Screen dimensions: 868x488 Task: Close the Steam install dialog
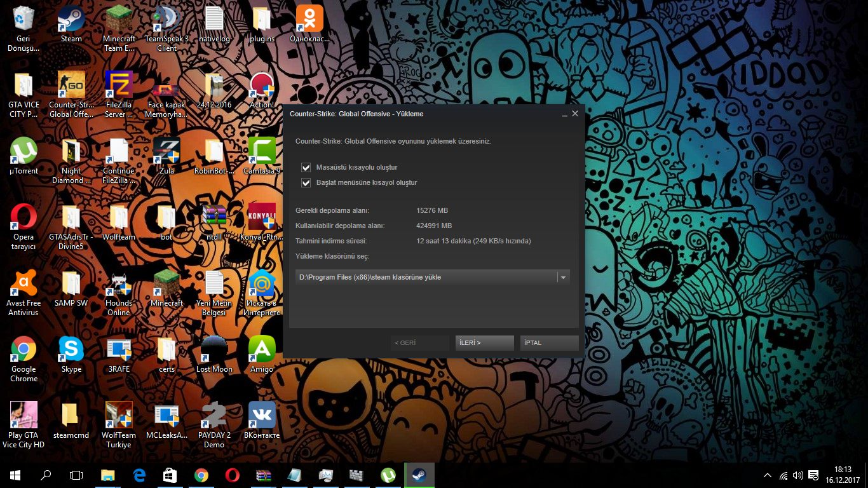pyautogui.click(x=575, y=114)
